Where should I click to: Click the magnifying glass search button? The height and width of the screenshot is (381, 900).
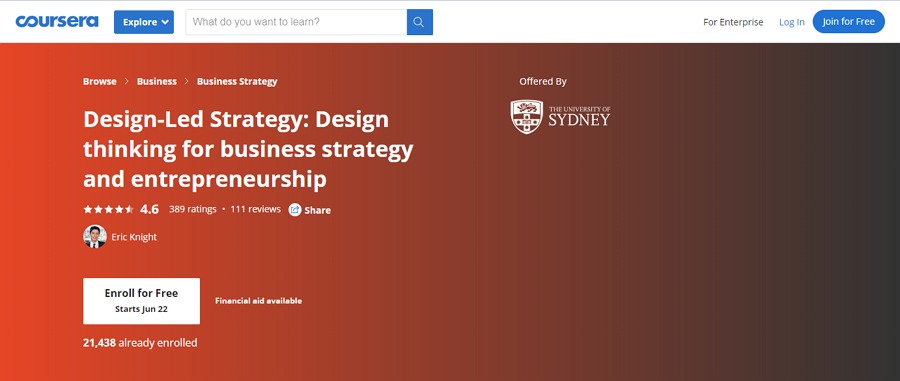click(x=420, y=22)
